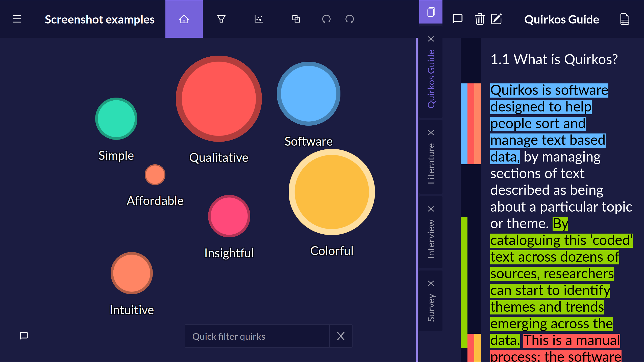Open the canvas memo icon at bottom left
The height and width of the screenshot is (362, 644).
[x=24, y=336]
